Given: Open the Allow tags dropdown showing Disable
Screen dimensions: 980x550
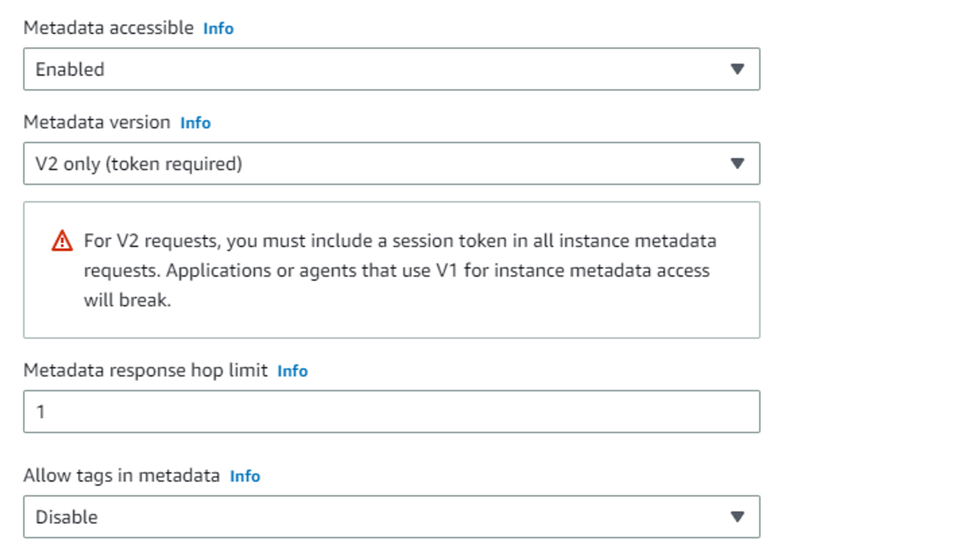Looking at the screenshot, I should coord(391,517).
